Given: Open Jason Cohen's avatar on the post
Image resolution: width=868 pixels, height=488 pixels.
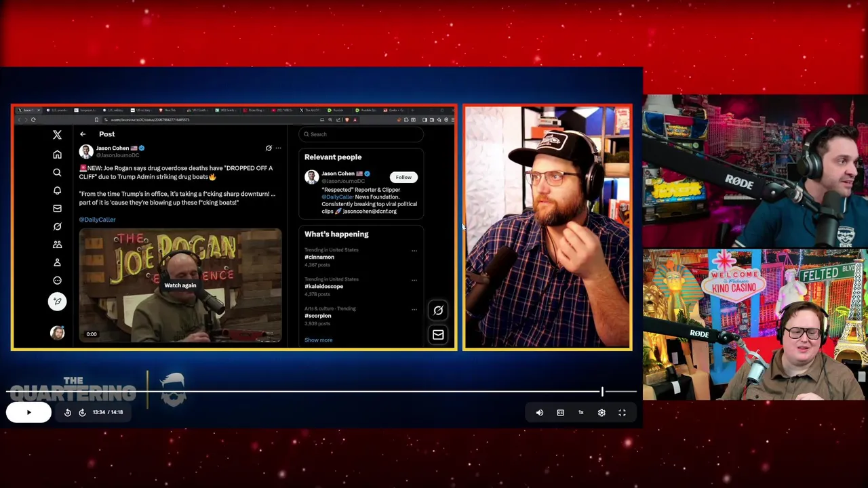Looking at the screenshot, I should tap(85, 151).
